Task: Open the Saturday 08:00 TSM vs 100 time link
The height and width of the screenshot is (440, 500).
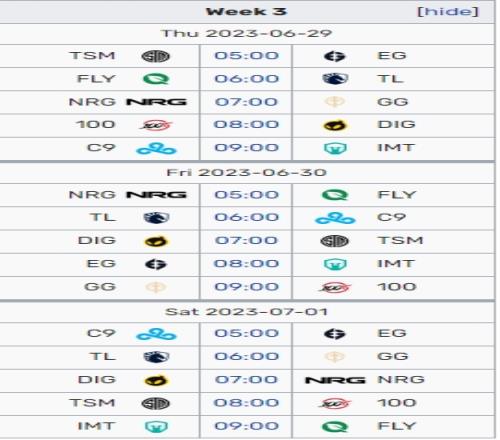Action: (246, 403)
